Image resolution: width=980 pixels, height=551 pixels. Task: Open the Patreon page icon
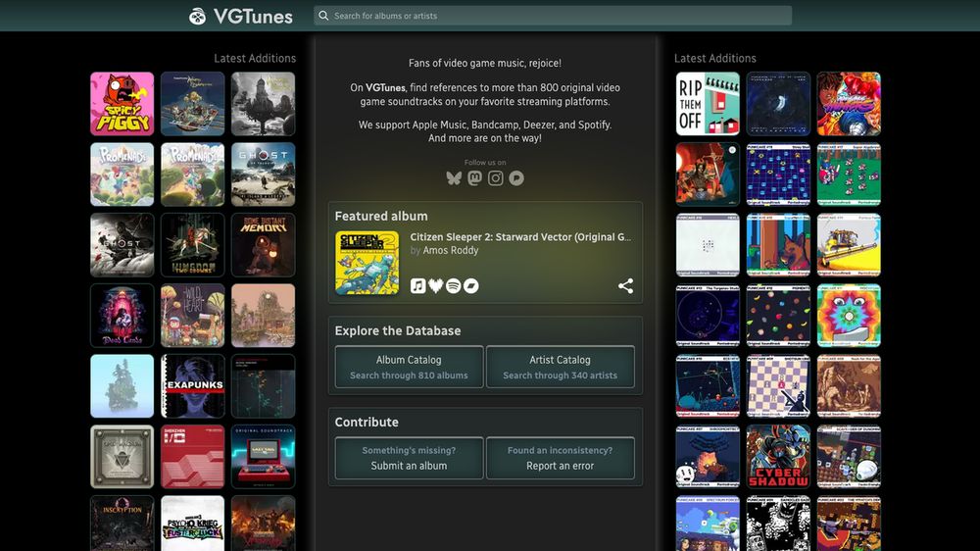click(x=516, y=178)
